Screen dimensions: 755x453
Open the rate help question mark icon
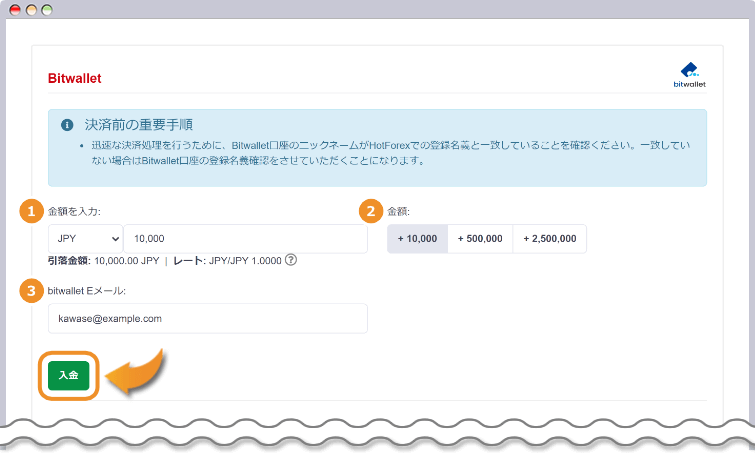291,260
